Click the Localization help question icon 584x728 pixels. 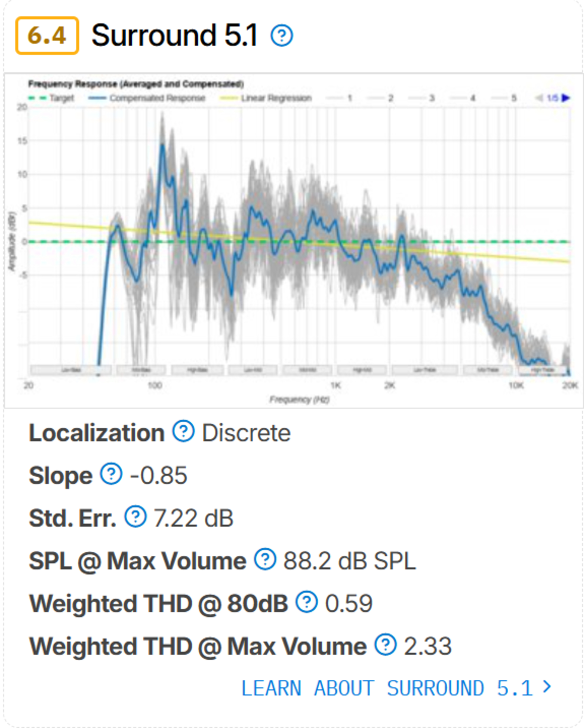(184, 431)
